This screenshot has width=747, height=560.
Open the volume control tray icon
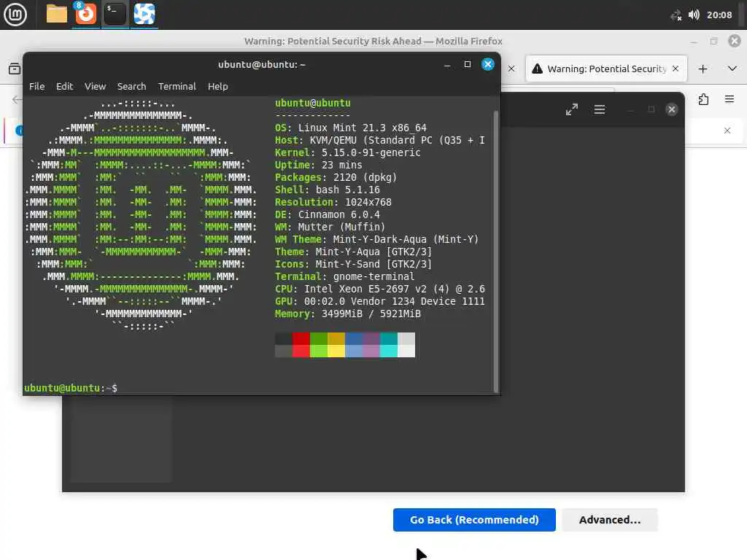click(x=694, y=15)
